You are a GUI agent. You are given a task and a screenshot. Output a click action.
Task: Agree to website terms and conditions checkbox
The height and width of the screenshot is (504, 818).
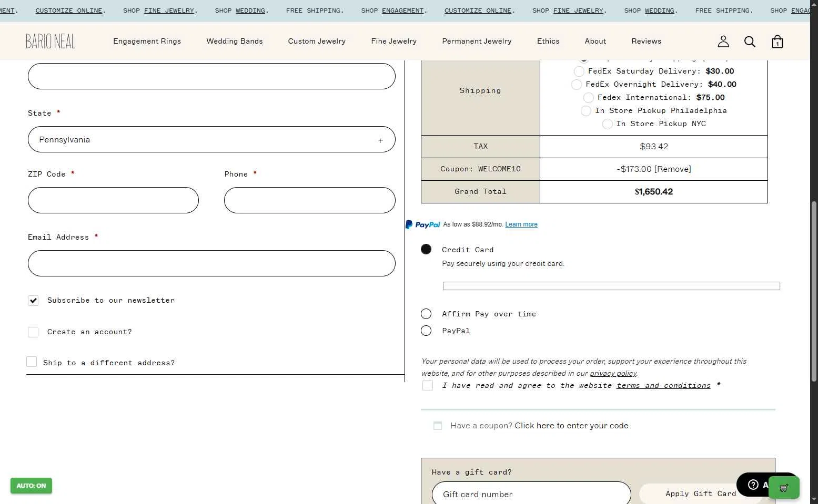coord(428,385)
